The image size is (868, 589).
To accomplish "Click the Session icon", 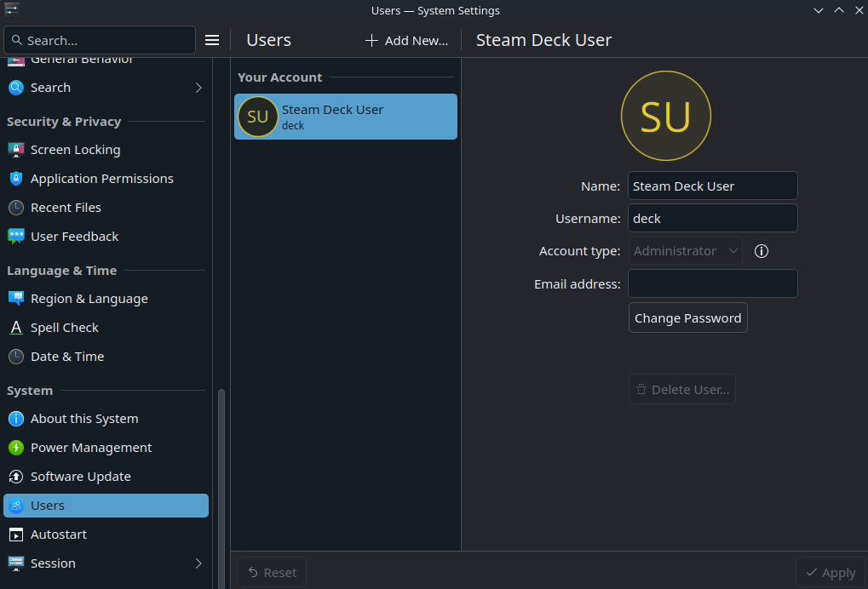I will tap(16, 563).
